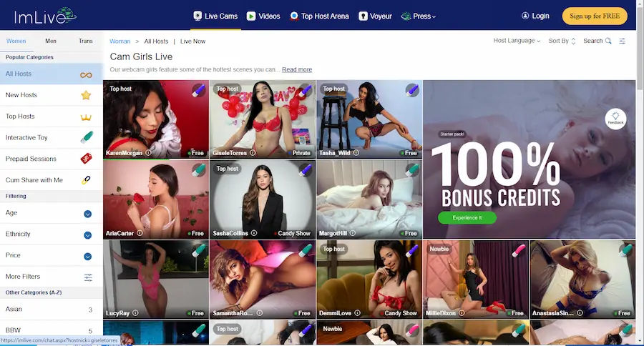The width and height of the screenshot is (644, 346).
Task: Click info icon next to MillieDixon
Action: (462, 313)
